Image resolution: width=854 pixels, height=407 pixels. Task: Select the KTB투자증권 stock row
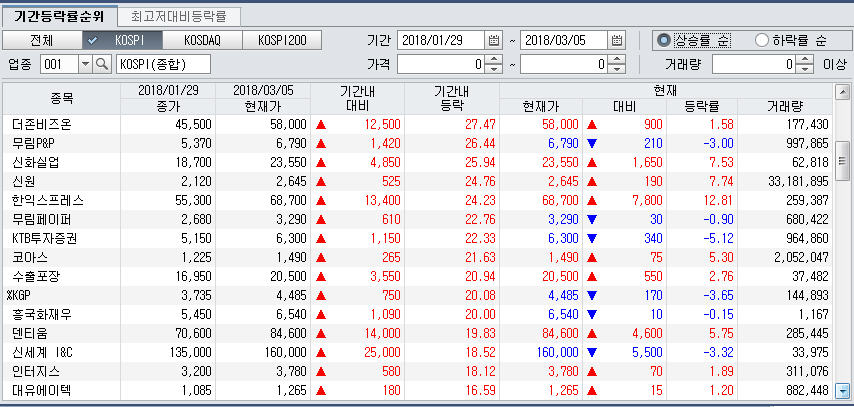click(418, 238)
